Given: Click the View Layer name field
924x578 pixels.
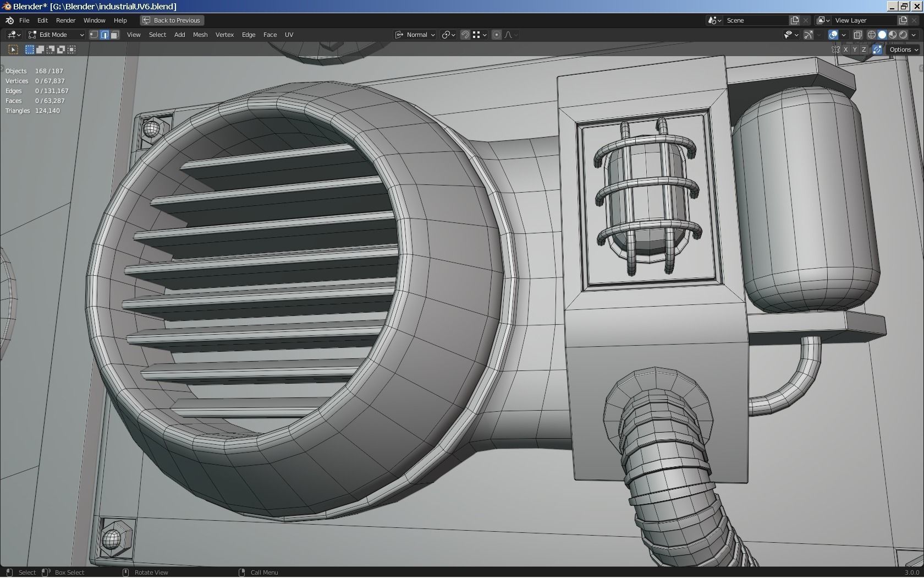Looking at the screenshot, I should click(864, 20).
